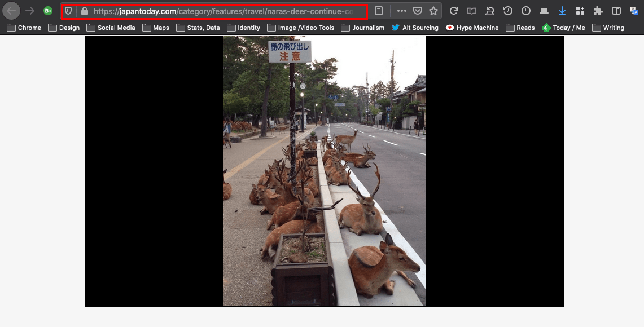The image size is (644, 327).
Task: Open page actions three-dot menu
Action: [401, 11]
